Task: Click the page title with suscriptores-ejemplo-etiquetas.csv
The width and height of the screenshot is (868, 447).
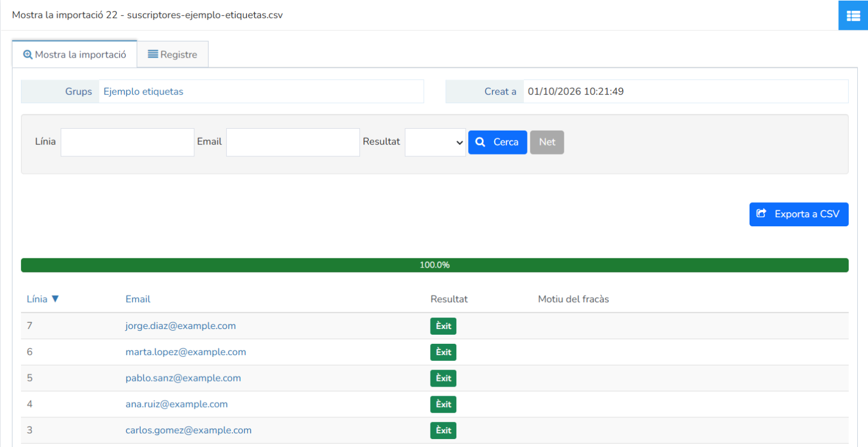Action: point(148,15)
